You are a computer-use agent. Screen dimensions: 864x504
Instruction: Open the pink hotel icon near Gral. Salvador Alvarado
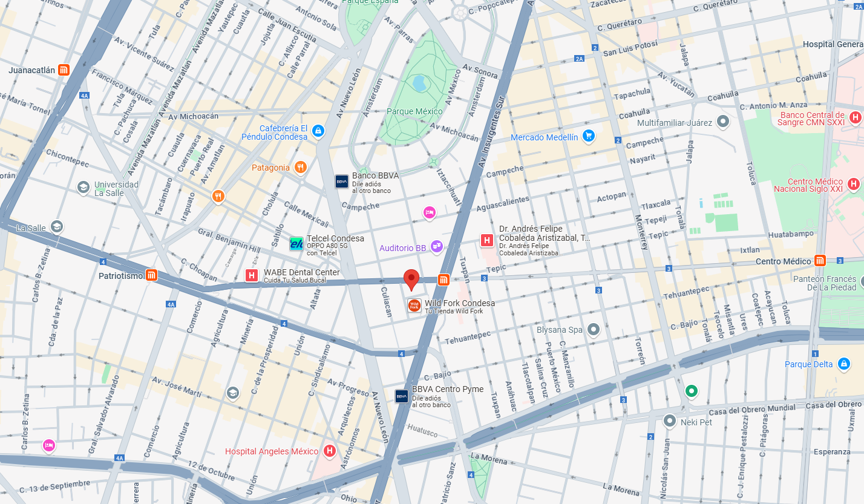coord(49,446)
